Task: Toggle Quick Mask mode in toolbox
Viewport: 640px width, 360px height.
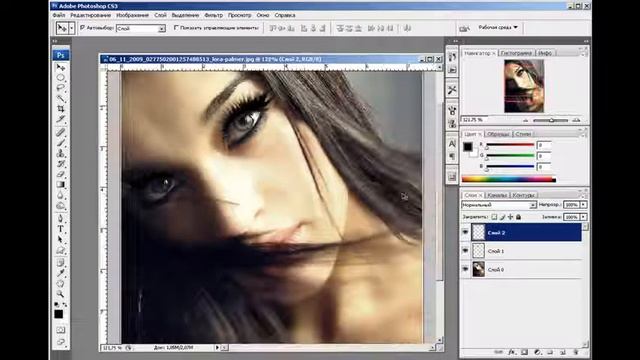Action: click(60, 330)
